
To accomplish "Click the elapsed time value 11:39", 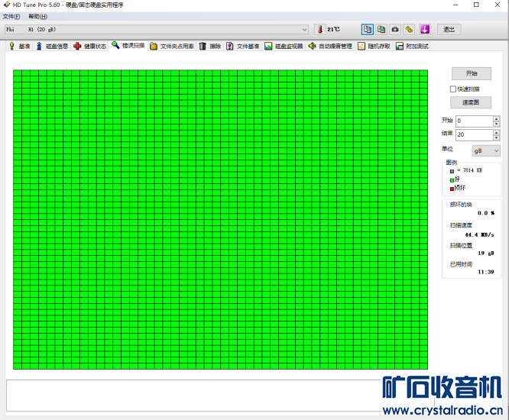I will [486, 272].
